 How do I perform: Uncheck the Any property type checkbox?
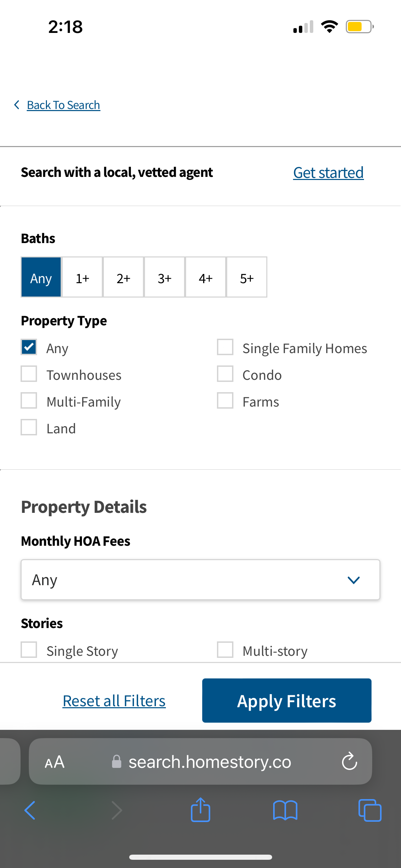pyautogui.click(x=29, y=347)
